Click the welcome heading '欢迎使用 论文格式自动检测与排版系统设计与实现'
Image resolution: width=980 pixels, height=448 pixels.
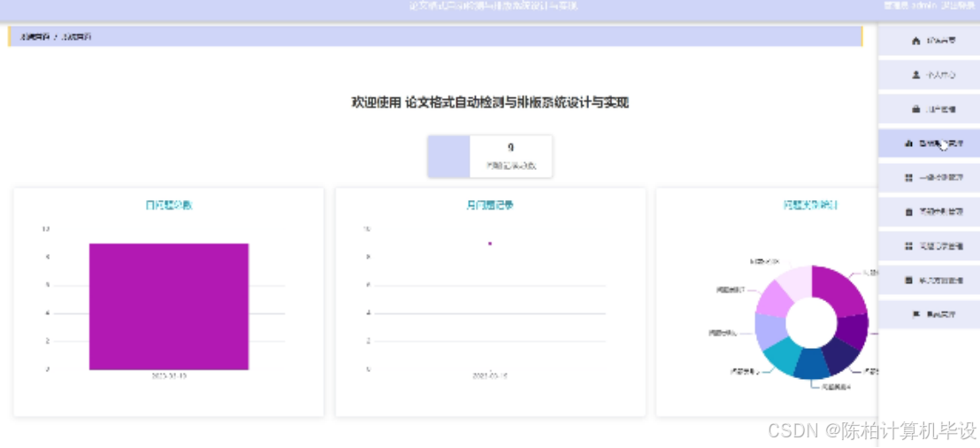[x=490, y=104]
